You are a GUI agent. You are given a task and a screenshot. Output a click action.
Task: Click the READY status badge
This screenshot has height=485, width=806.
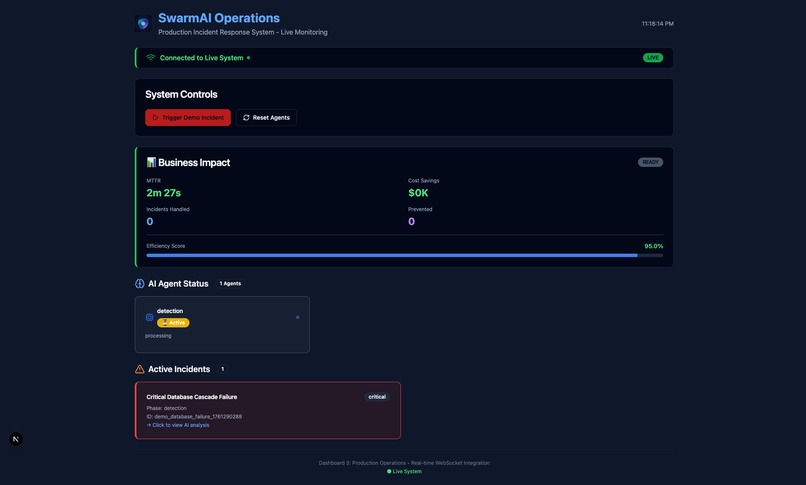pos(650,162)
